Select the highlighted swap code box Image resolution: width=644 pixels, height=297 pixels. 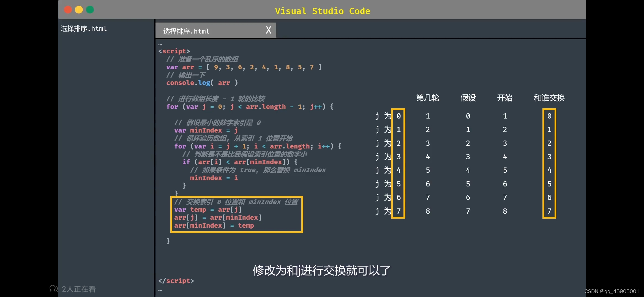point(236,215)
